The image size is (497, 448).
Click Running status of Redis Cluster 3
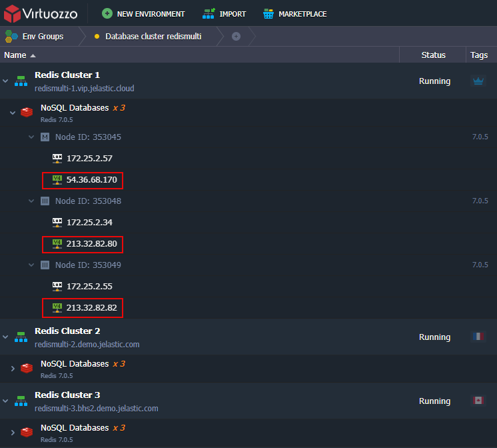point(434,401)
